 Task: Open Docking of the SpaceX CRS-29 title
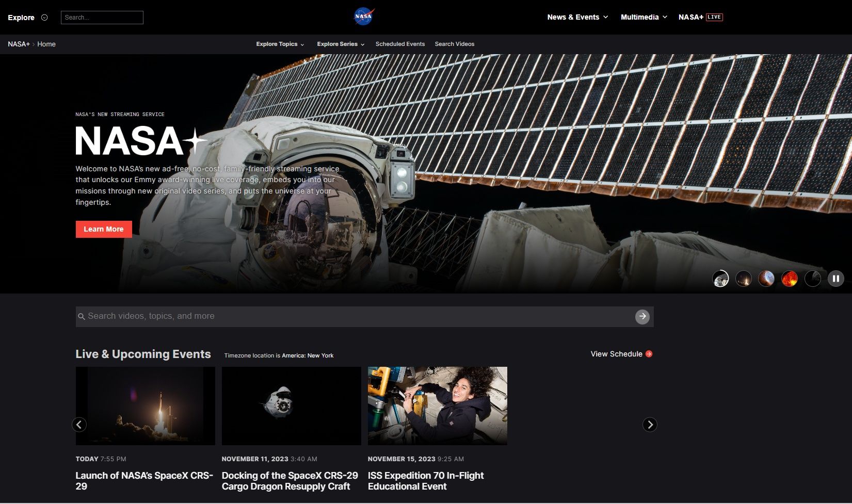[290, 481]
